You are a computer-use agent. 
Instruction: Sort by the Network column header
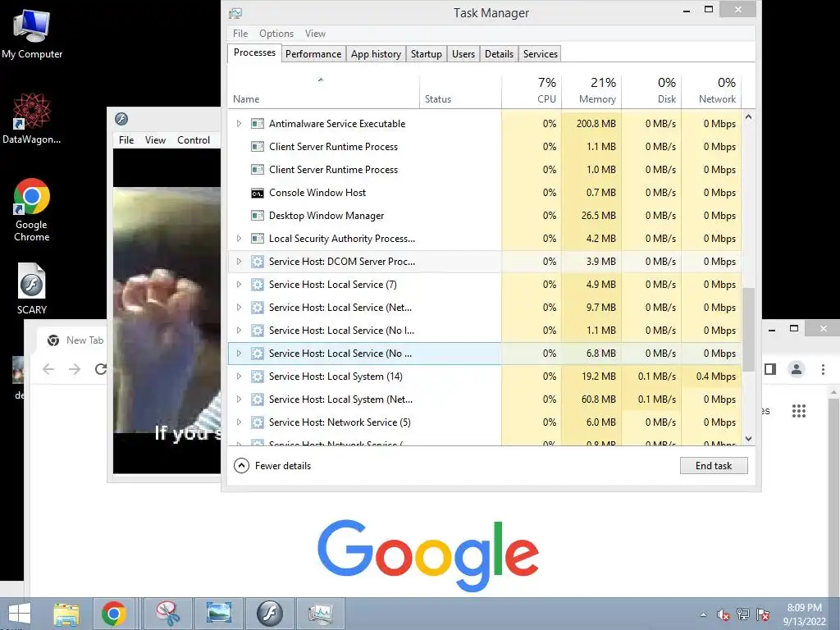tap(711, 91)
